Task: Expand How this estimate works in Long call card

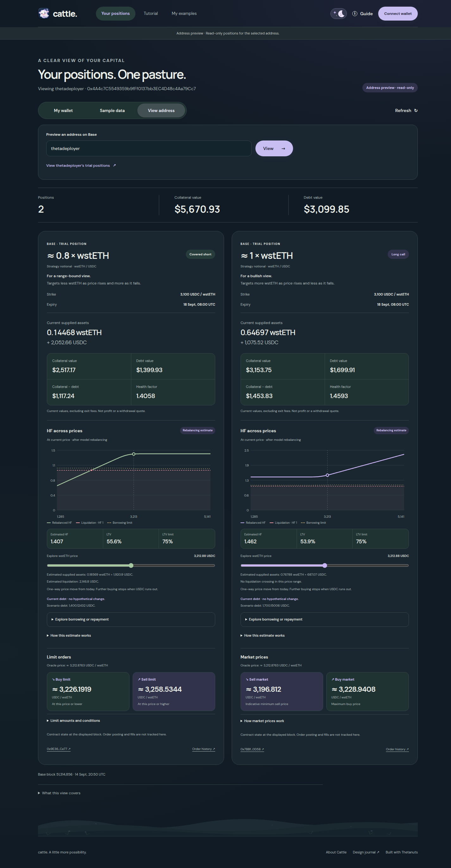Action: tap(263, 635)
